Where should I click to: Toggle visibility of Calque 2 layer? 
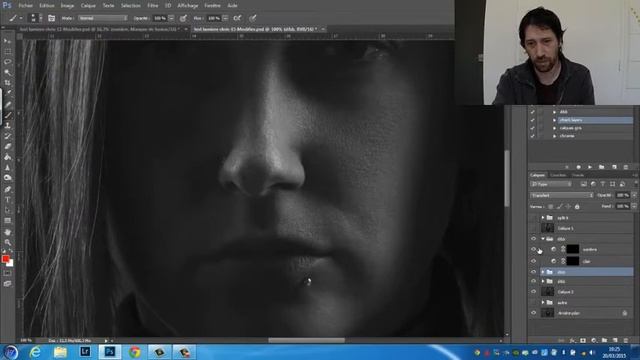pyautogui.click(x=533, y=292)
